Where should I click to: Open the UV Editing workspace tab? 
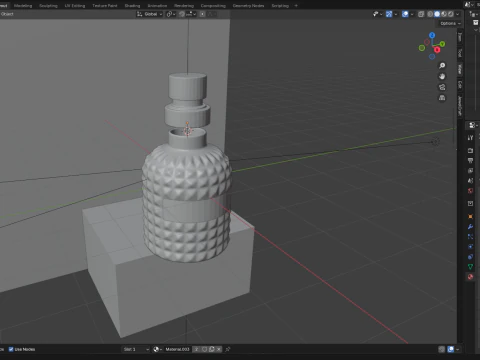[x=75, y=6]
